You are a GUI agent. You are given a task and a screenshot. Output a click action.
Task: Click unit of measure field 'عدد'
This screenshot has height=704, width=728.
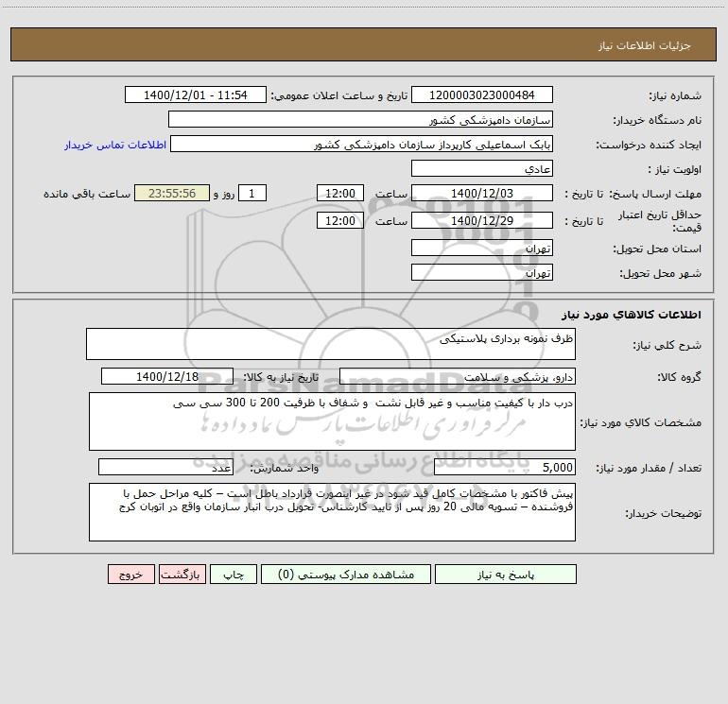165,467
